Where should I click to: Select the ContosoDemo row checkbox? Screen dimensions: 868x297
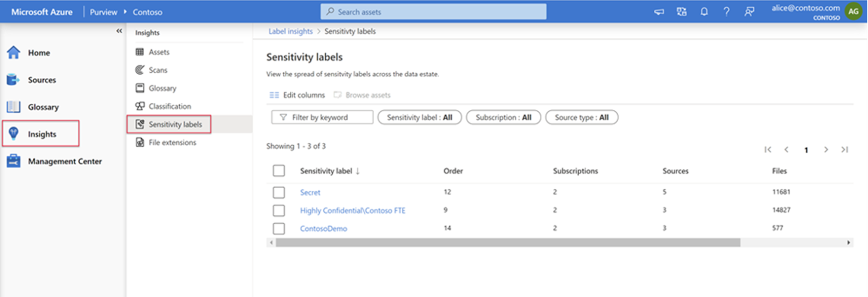pyautogui.click(x=279, y=229)
